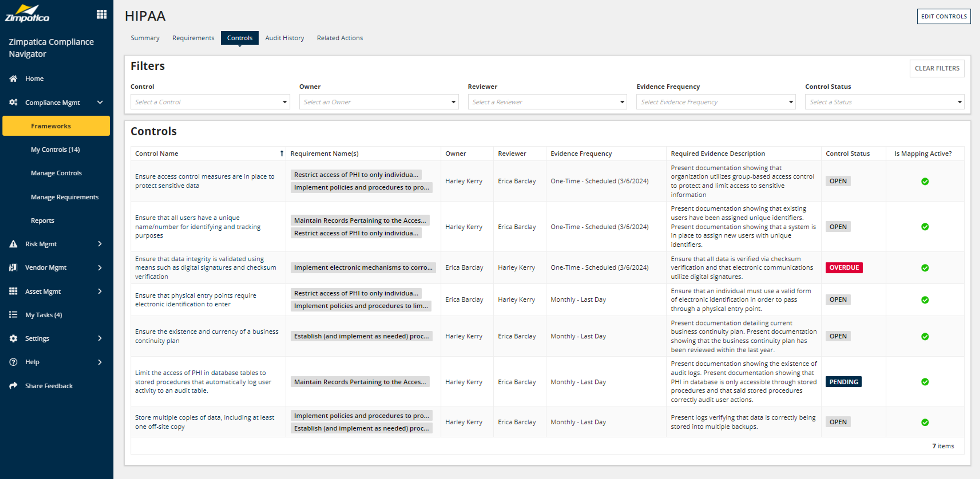
Task: Expand the Help submenu chevron
Action: [x=100, y=362]
